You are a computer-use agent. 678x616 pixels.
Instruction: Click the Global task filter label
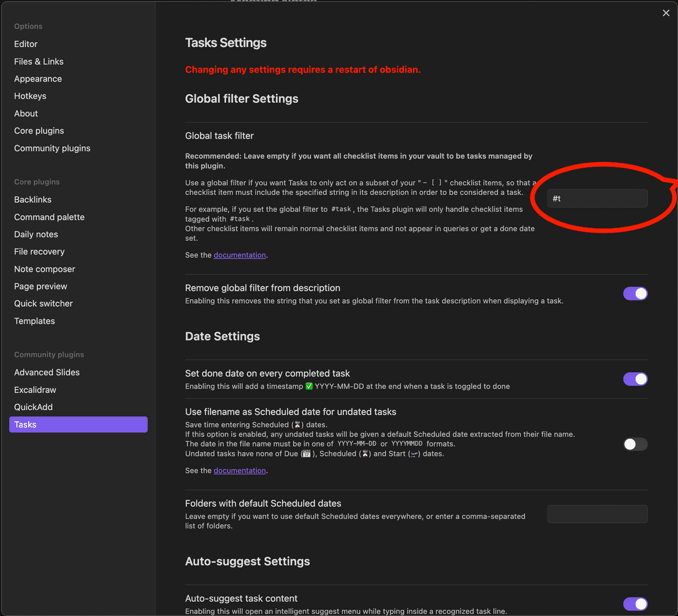coord(219,136)
